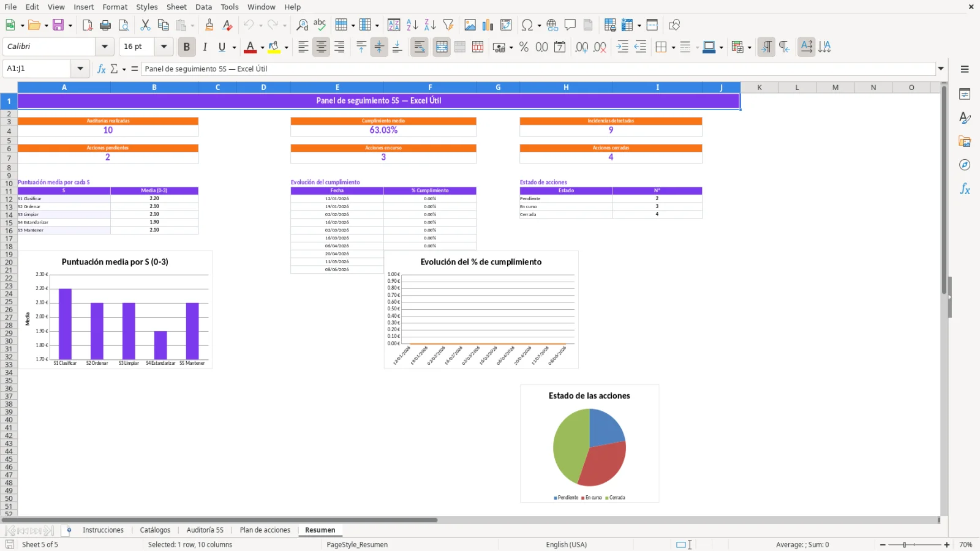Image resolution: width=980 pixels, height=551 pixels.
Task: Open the Data menu
Action: tap(204, 7)
